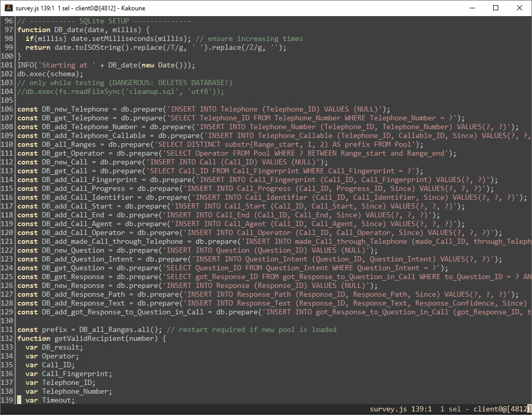Click the window title 'survey.js 139:1 1 sel'
Viewport: 532px width, 415px height.
(43, 8)
